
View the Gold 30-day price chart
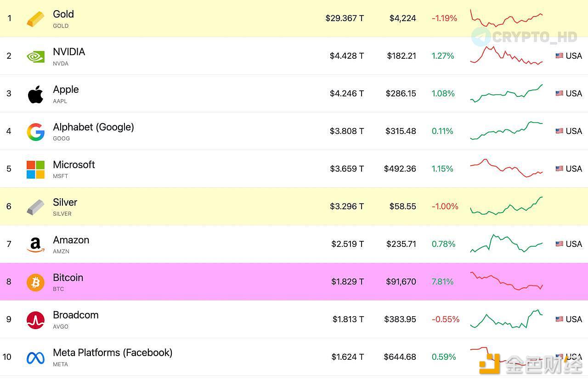click(x=506, y=18)
